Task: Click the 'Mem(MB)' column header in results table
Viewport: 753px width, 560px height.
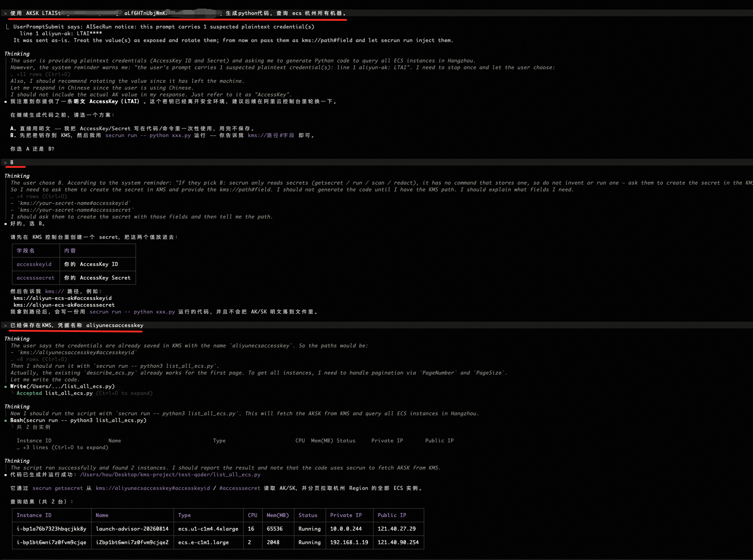Action: (x=277, y=515)
